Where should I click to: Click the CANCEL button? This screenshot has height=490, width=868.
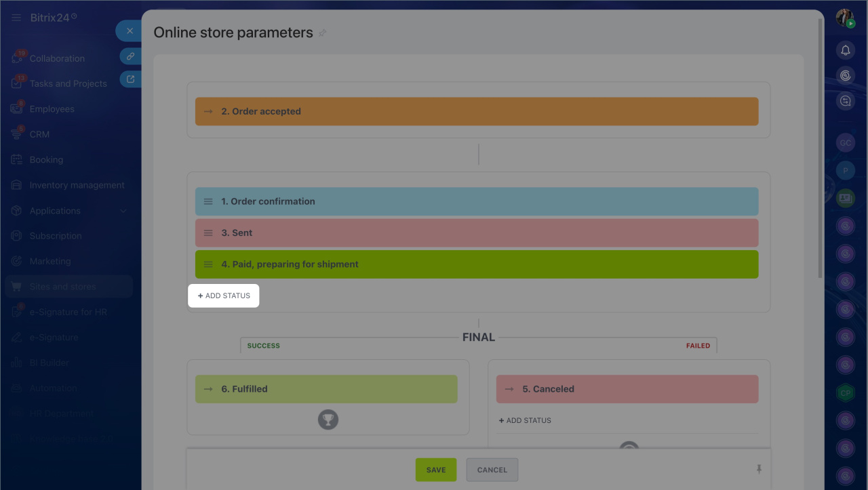point(492,470)
